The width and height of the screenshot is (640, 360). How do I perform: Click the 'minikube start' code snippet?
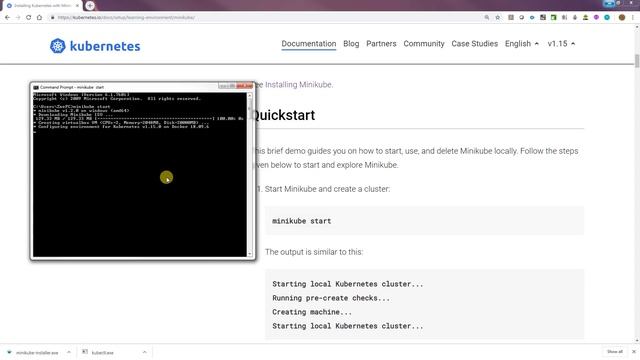coord(302,221)
